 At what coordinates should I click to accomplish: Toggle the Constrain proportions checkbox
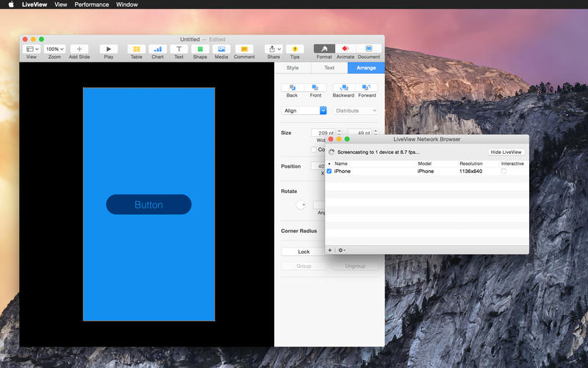tap(315, 149)
